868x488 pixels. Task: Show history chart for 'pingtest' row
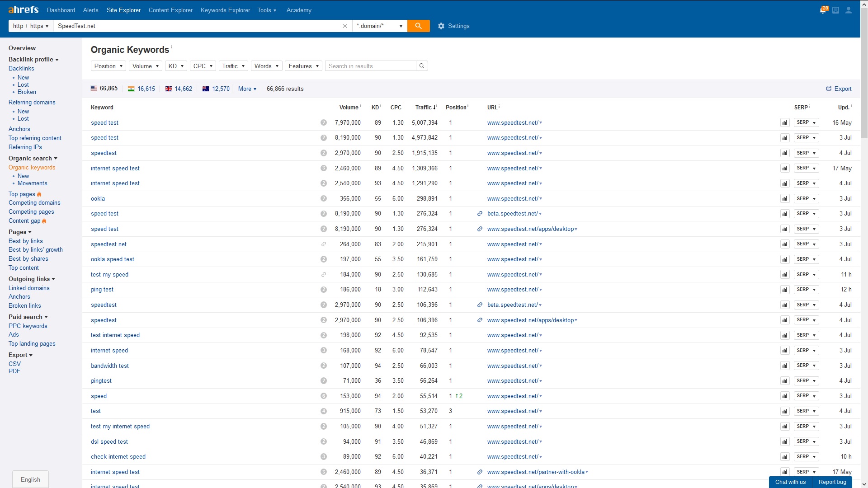785,381
